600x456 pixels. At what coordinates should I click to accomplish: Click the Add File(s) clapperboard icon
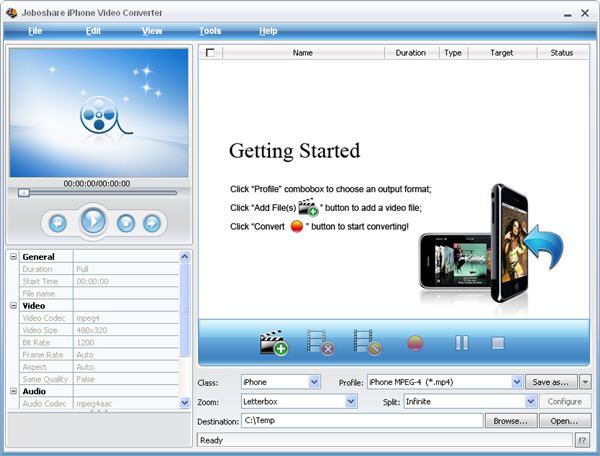tap(274, 342)
